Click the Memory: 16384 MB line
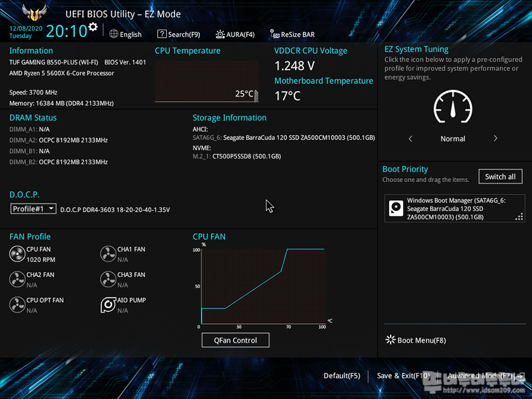 click(61, 103)
